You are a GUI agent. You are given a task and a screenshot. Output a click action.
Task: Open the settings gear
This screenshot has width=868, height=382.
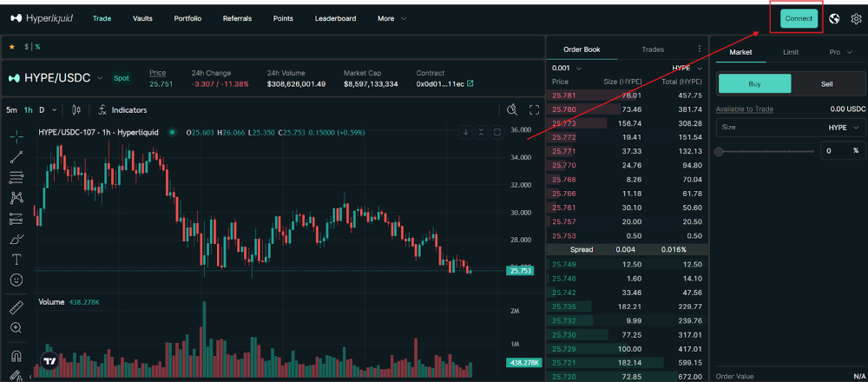[x=856, y=19]
